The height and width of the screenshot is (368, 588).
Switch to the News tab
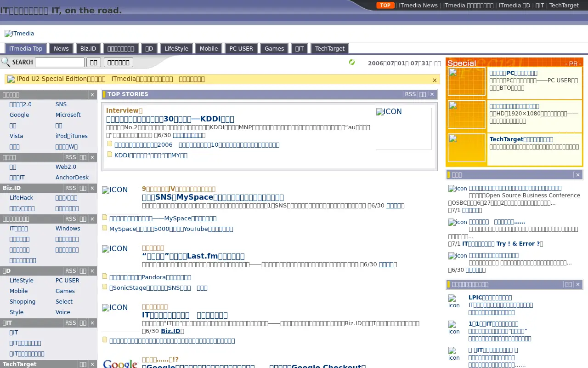click(x=61, y=49)
